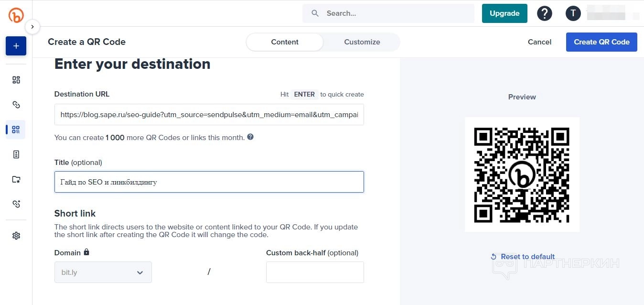Click the Short link heading
This screenshot has width=644, height=305.
coord(75,214)
